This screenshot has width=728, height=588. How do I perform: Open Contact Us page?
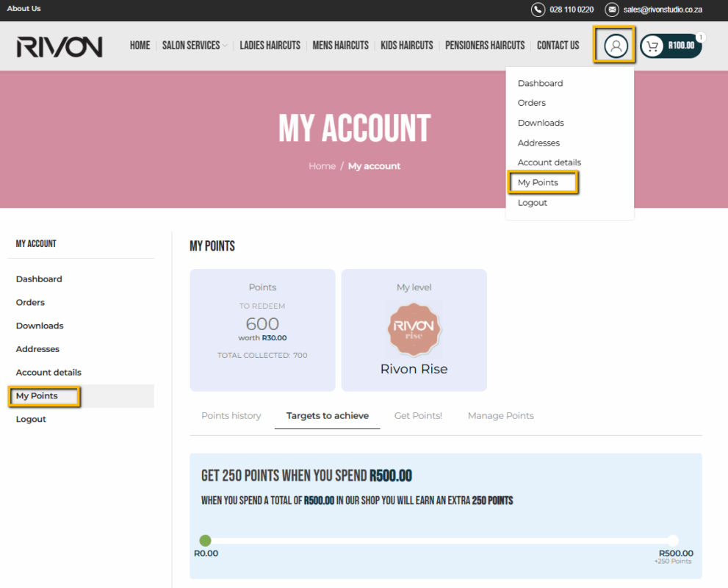click(x=558, y=46)
